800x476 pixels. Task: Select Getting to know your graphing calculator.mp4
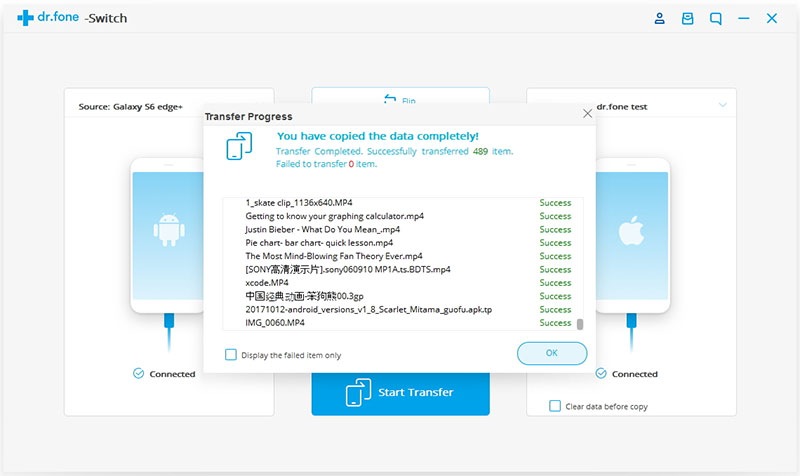coord(403,216)
